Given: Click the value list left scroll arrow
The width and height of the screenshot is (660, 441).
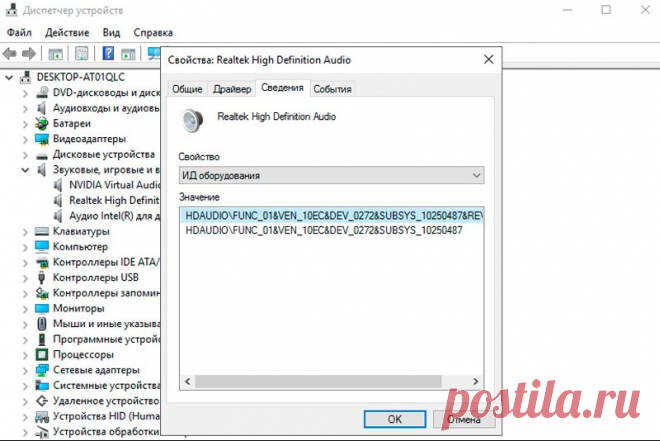Looking at the screenshot, I should coord(188,381).
